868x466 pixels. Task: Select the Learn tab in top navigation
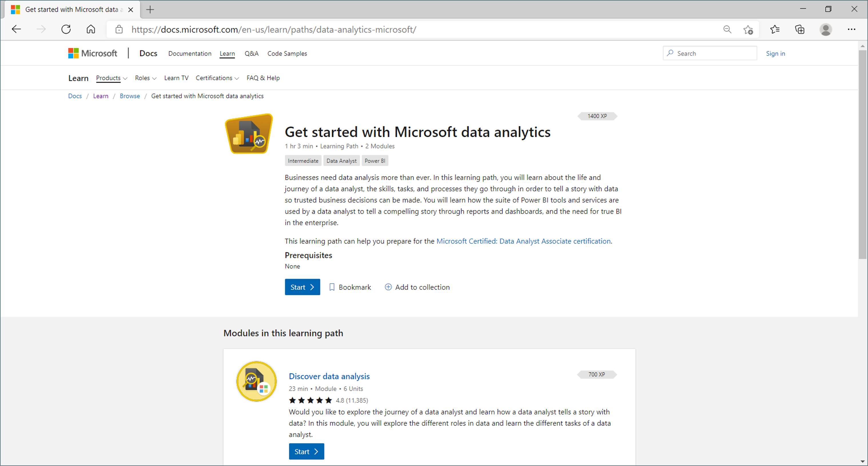click(x=227, y=53)
